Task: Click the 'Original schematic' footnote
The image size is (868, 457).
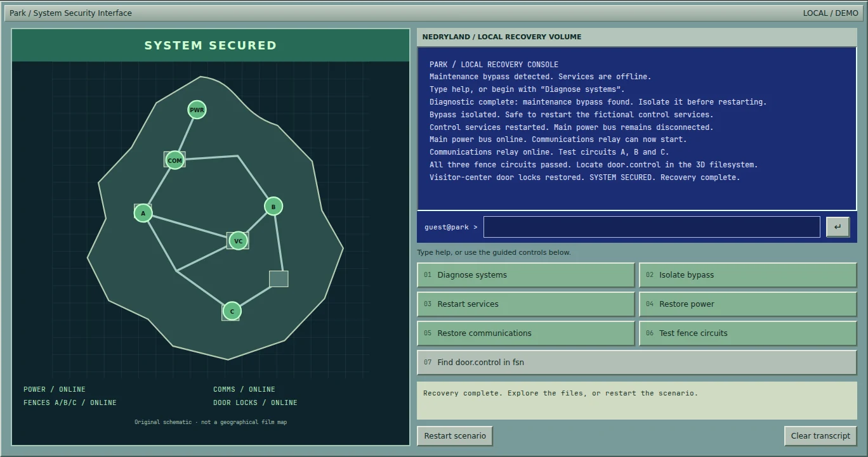Action: [x=211, y=422]
